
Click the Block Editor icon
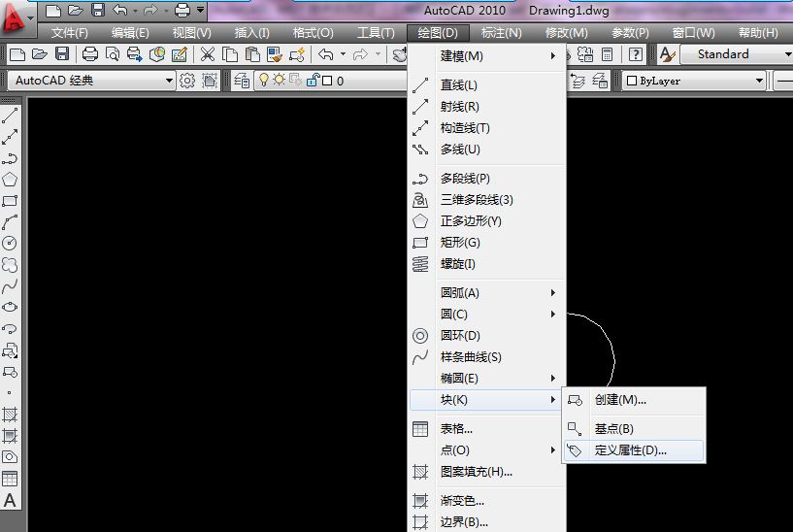pyautogui.click(x=297, y=53)
